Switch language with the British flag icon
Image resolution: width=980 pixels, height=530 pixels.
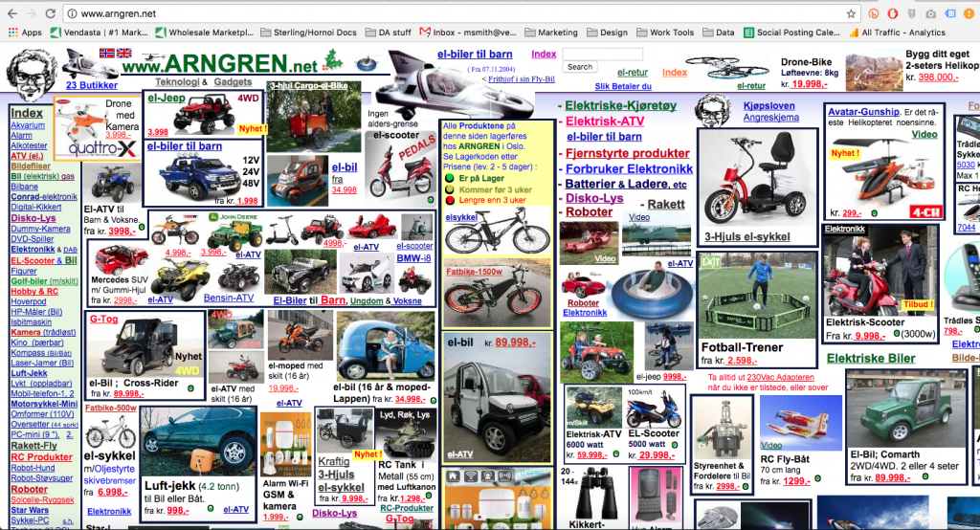[123, 54]
